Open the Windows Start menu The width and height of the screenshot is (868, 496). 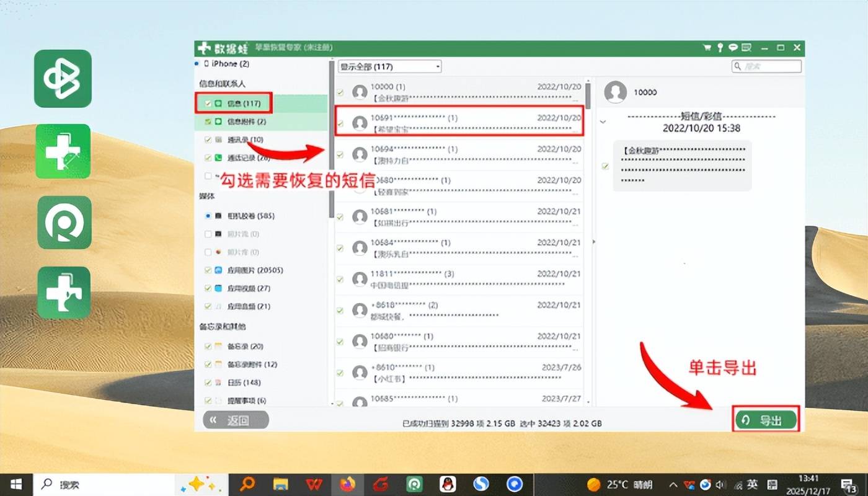tap(16, 484)
